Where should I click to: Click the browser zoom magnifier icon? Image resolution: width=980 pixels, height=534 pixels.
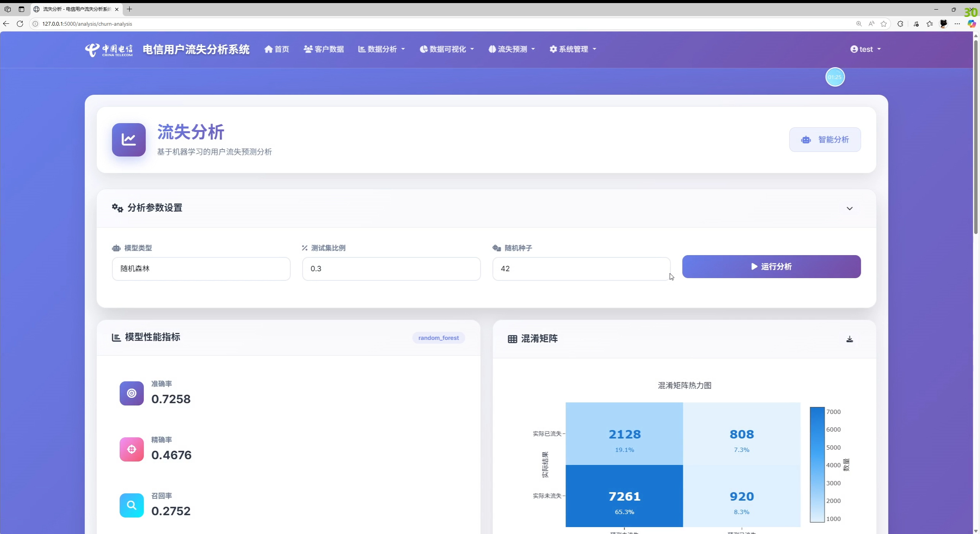point(858,24)
